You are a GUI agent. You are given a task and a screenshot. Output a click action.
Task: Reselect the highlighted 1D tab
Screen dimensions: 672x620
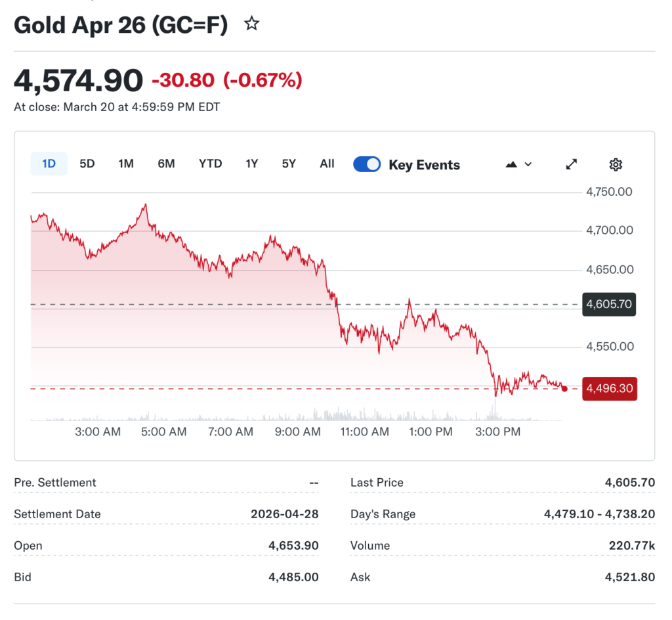coord(49,164)
